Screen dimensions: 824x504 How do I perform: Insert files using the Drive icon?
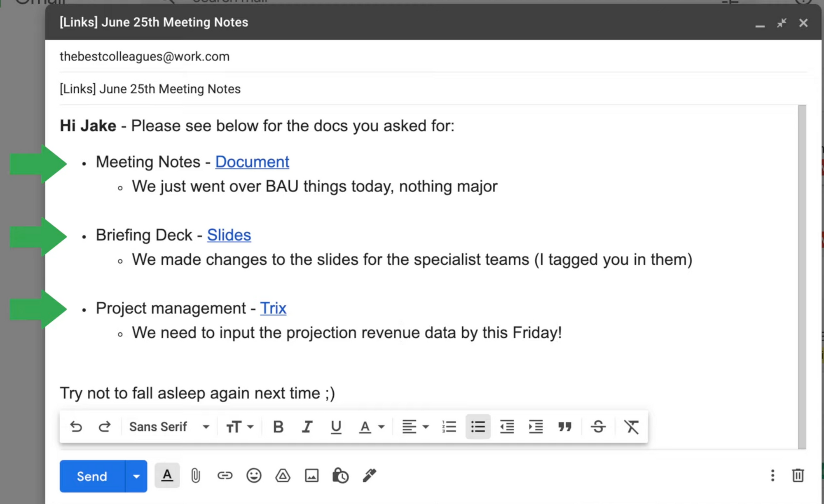point(283,476)
